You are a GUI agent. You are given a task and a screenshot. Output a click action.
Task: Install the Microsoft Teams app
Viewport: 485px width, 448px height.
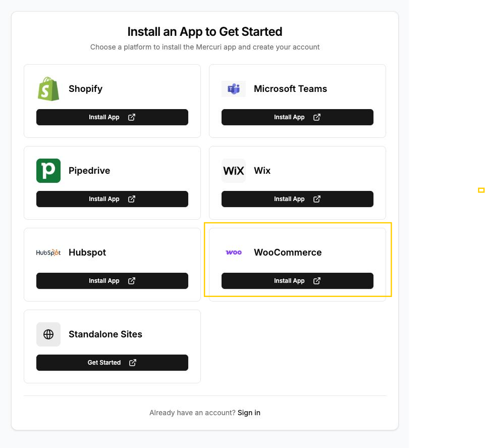coord(297,117)
